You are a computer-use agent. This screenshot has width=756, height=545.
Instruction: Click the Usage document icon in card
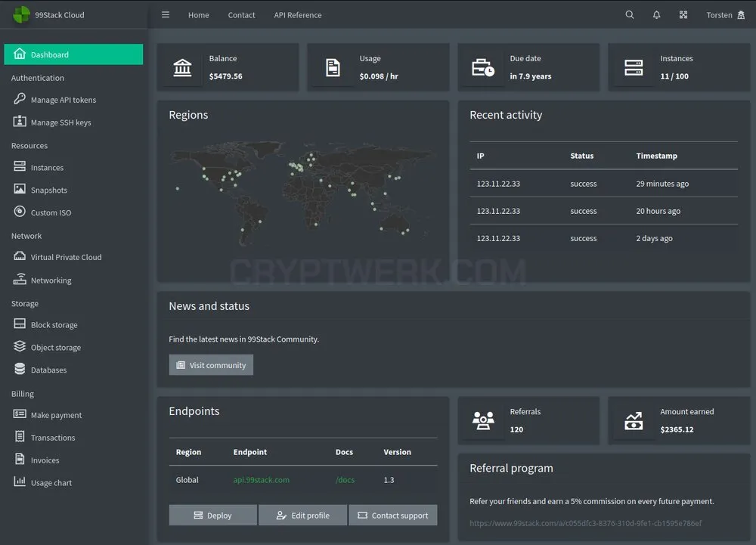333,67
